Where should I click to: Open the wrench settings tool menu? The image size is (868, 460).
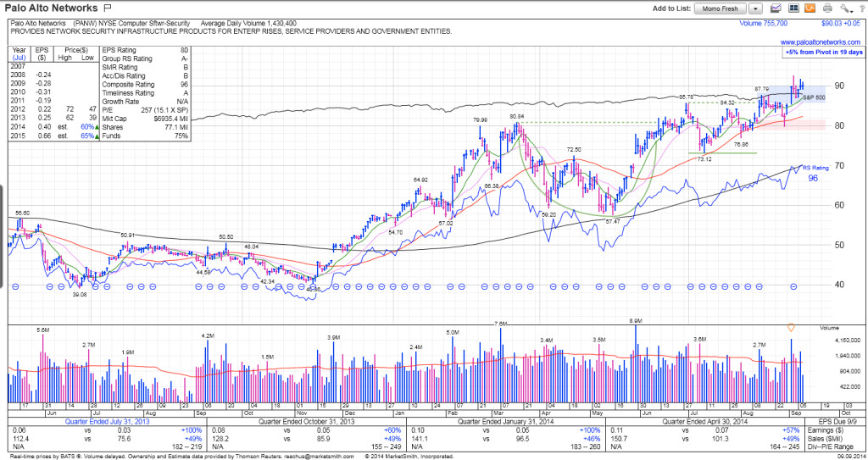(x=845, y=8)
